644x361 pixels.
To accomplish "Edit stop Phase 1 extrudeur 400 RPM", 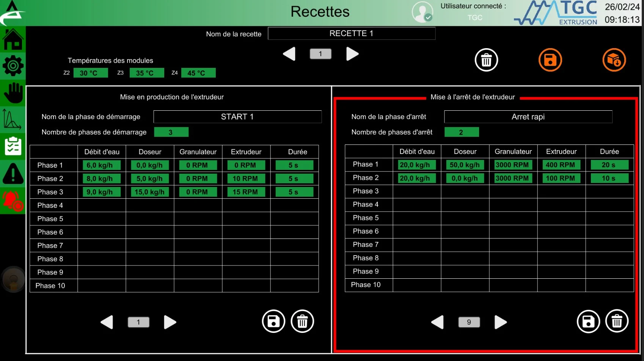I will click(562, 165).
